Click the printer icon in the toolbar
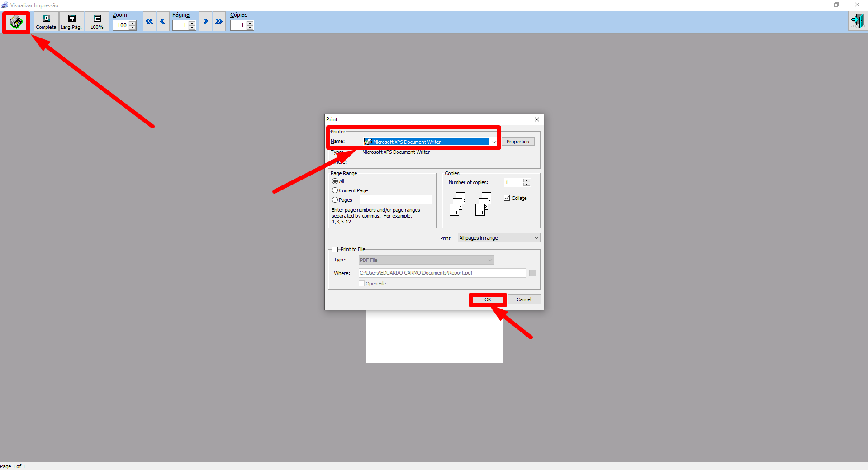 [16, 22]
